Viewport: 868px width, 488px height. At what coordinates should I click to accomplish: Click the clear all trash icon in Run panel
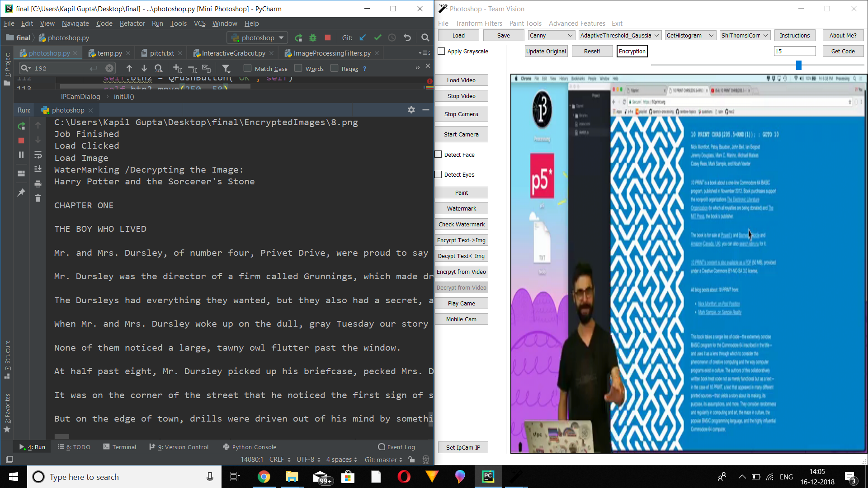38,198
